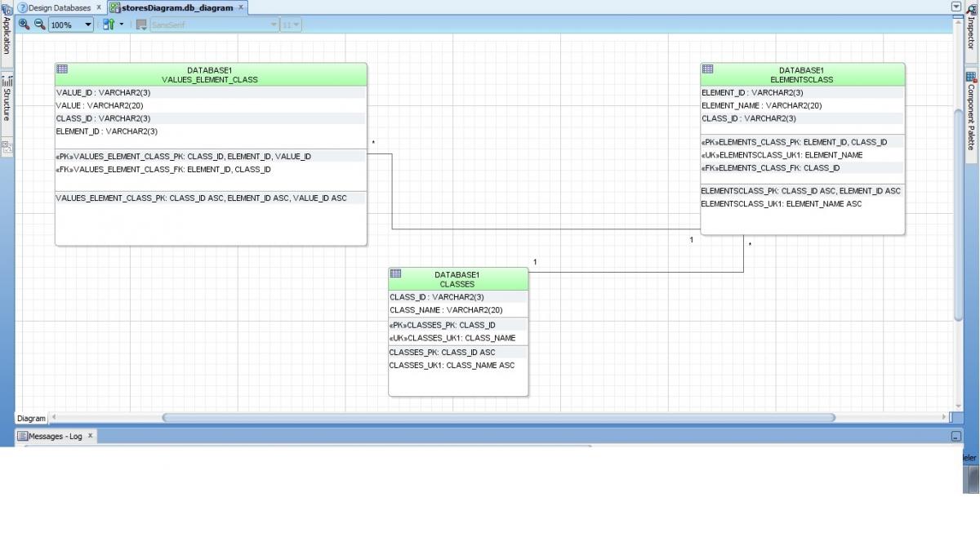
Task: Select the Messages - Log tab
Action: tap(55, 436)
